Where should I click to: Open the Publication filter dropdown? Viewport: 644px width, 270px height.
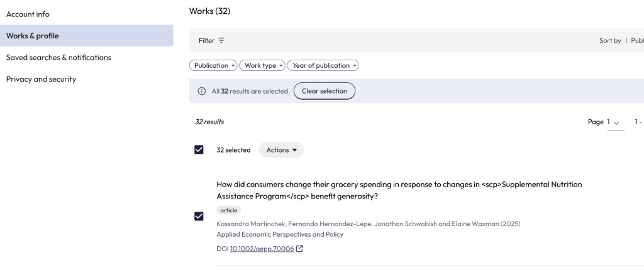(213, 65)
